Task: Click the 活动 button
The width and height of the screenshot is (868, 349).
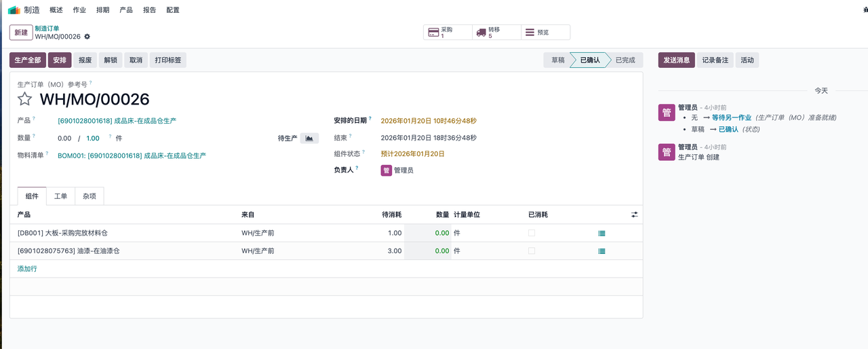Action: point(747,60)
